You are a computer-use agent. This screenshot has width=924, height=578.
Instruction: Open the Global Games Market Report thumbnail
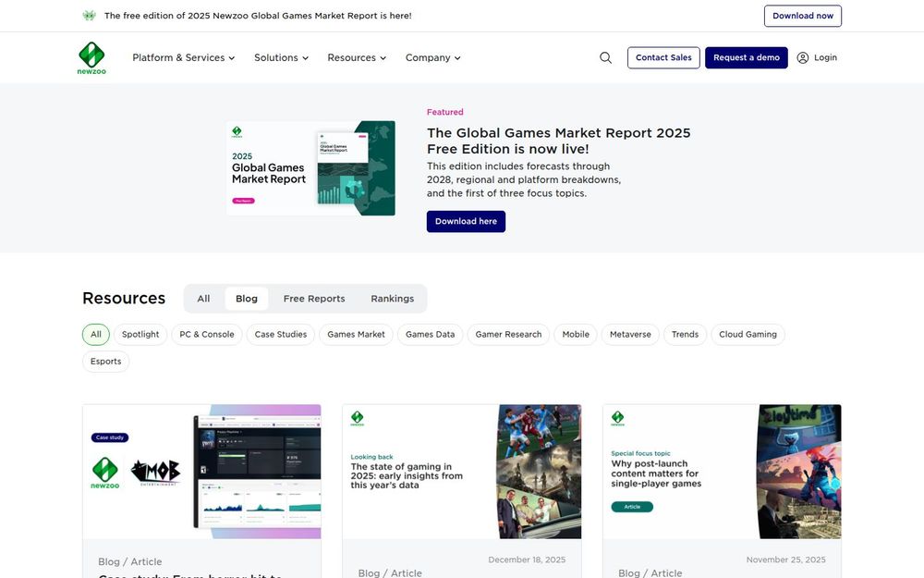(x=310, y=168)
